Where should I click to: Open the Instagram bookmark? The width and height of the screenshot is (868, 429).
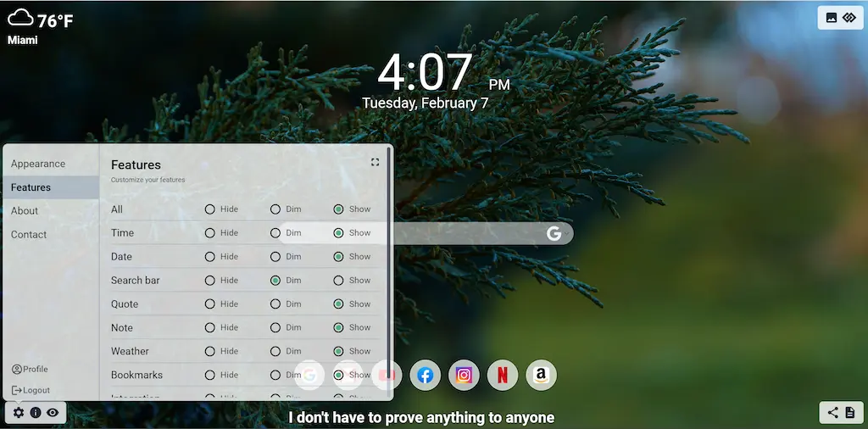pos(464,375)
